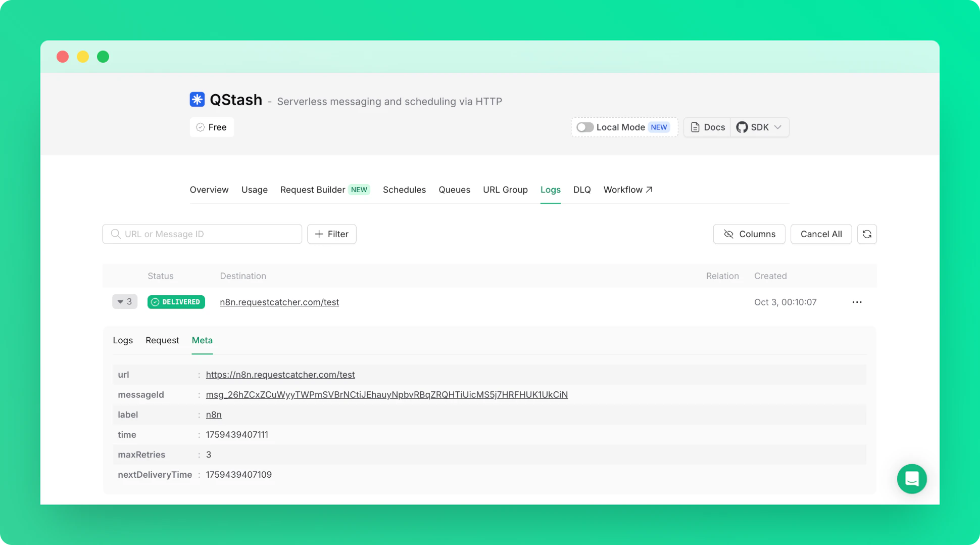Screen dimensions: 980x545
Task: Click the Free plan badge
Action: pyautogui.click(x=212, y=127)
